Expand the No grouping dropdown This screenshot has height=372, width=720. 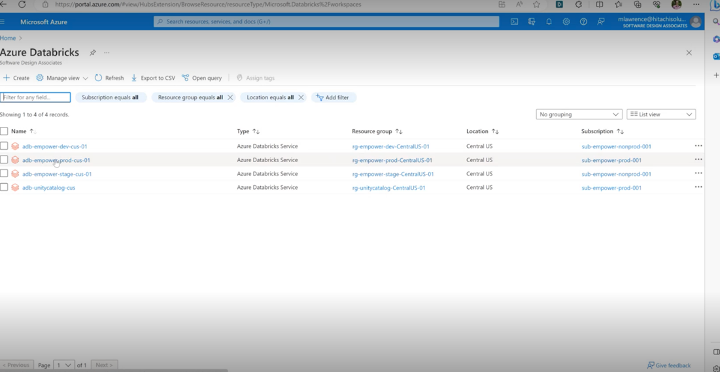coord(579,114)
